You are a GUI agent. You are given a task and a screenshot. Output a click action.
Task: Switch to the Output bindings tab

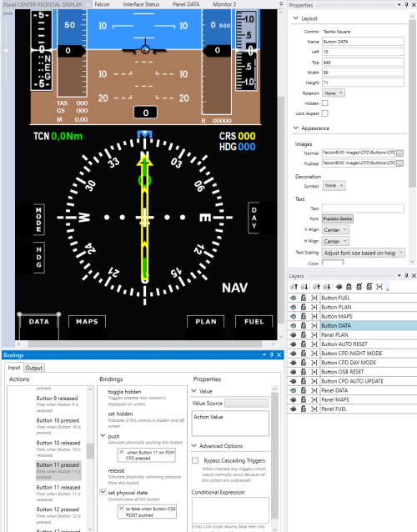point(34,368)
